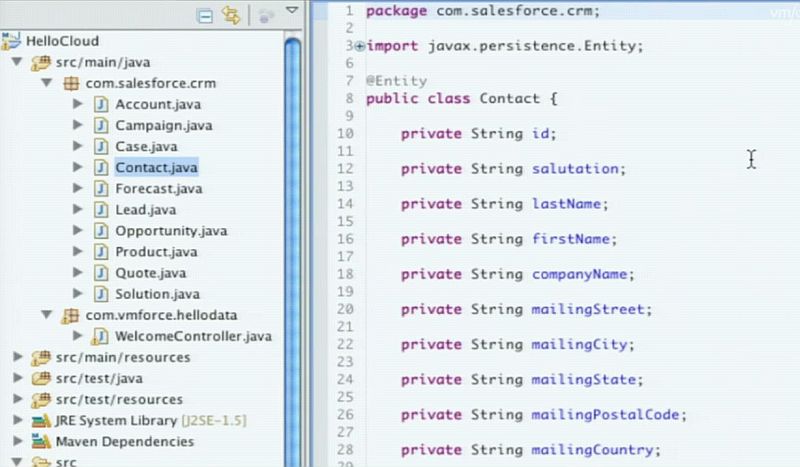Screen dimensions: 800x467
Task: Expand Campaign.java in the tree
Action: click(x=78, y=125)
